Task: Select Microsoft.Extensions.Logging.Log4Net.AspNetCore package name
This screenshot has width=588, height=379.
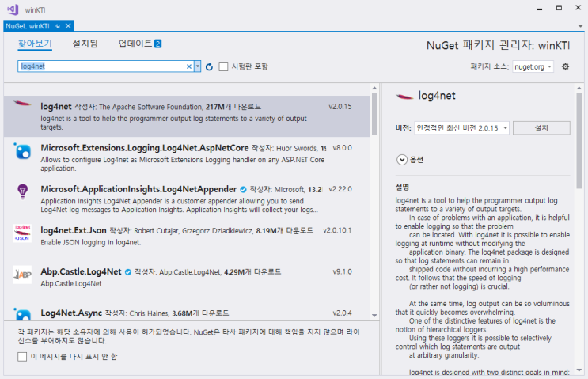Action: coord(145,148)
